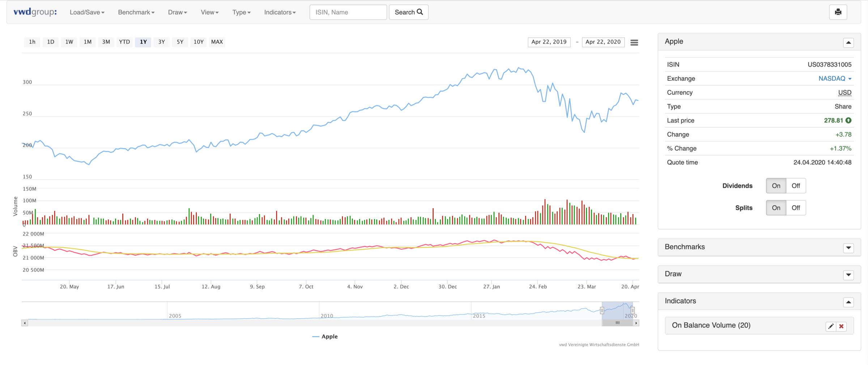Click the green up-arrow beside the last price
868x365 pixels.
point(848,120)
